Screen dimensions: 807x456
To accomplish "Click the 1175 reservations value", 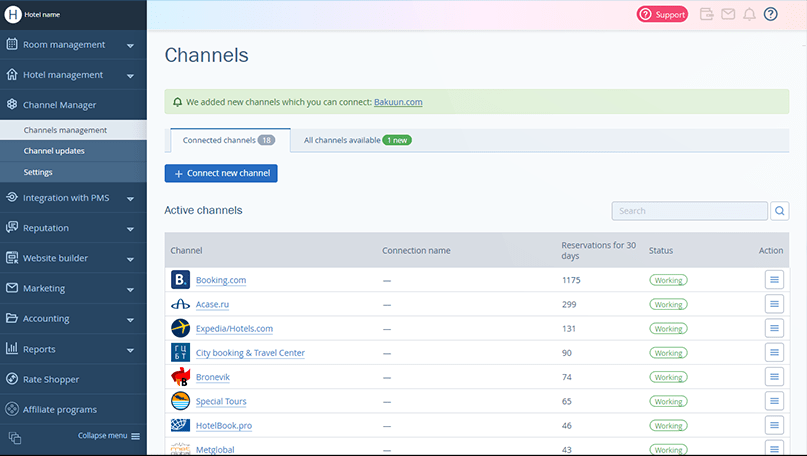I will [571, 280].
